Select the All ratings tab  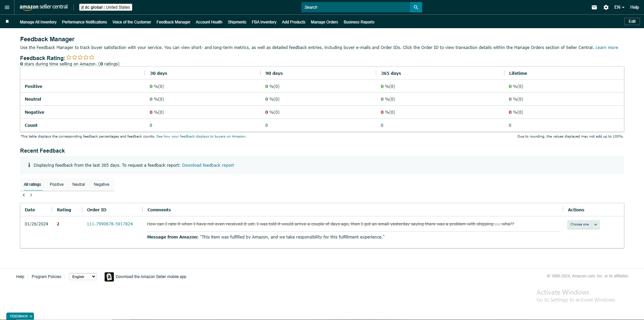point(33,184)
